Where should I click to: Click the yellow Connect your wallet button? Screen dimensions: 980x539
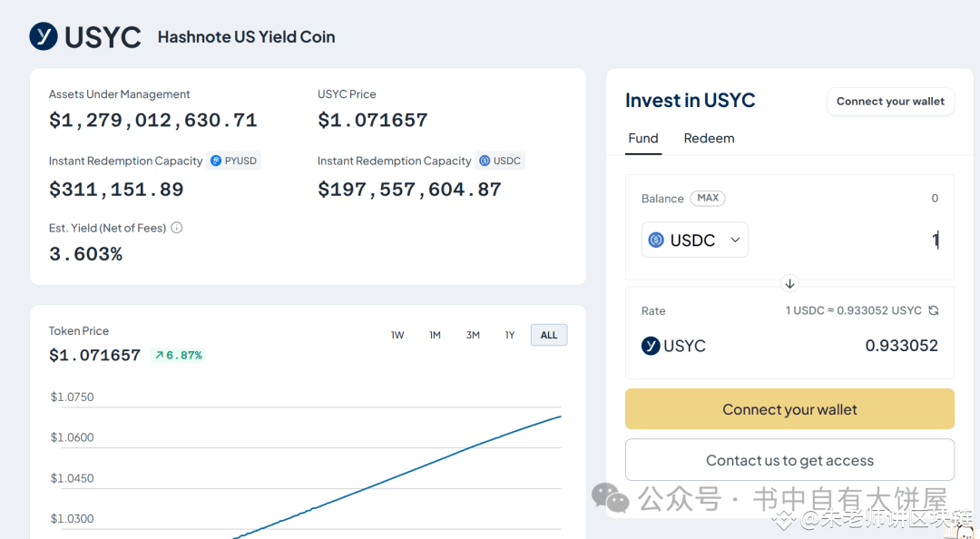[x=789, y=409]
